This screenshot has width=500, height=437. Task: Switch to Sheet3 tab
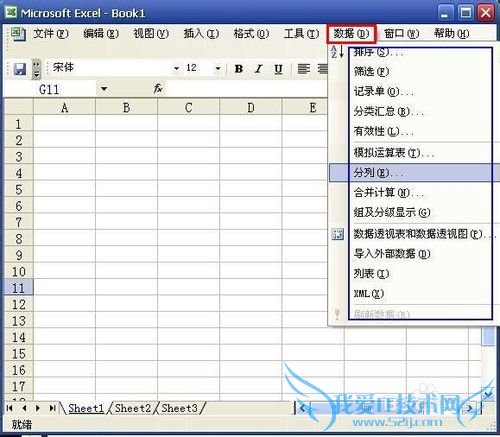point(180,408)
